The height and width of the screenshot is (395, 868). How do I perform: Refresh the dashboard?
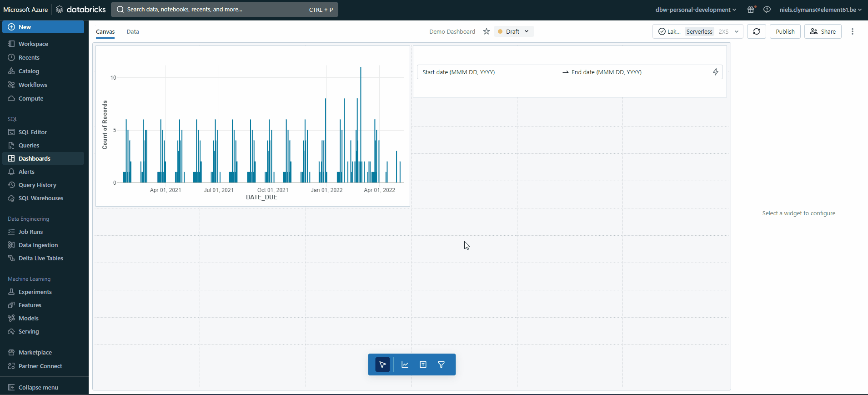point(757,31)
